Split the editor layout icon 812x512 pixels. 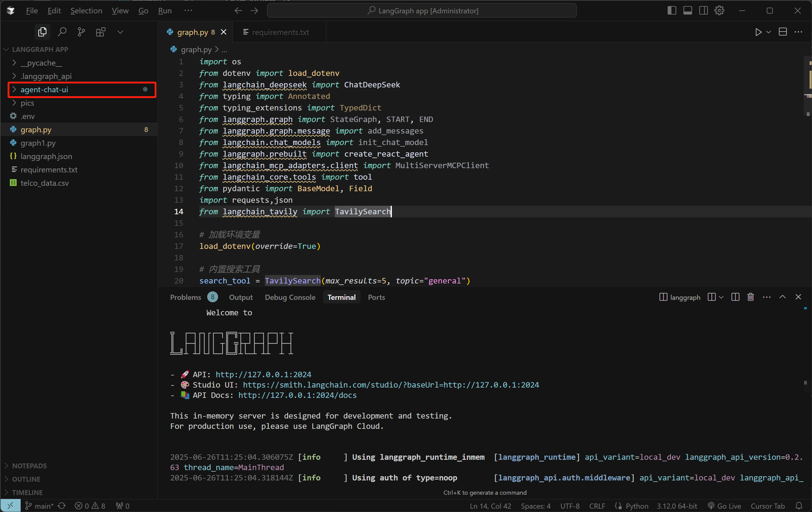(x=783, y=32)
